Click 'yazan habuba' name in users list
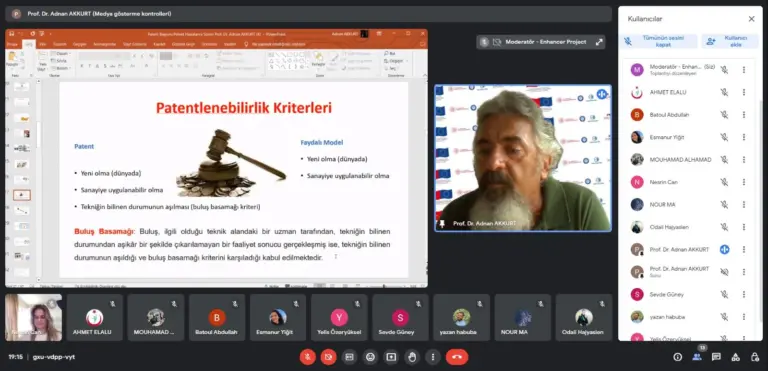Screen dimensions: 768x371 tap(667, 317)
